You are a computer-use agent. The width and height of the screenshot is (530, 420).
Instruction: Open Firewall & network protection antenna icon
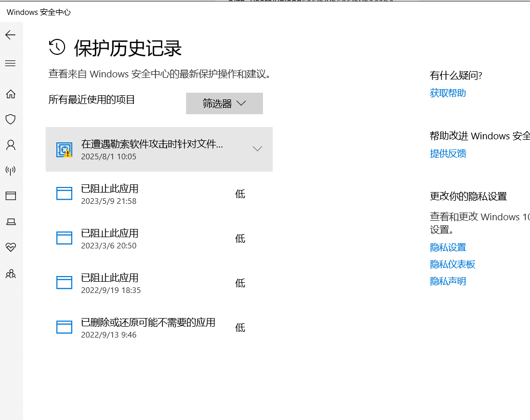(11, 170)
